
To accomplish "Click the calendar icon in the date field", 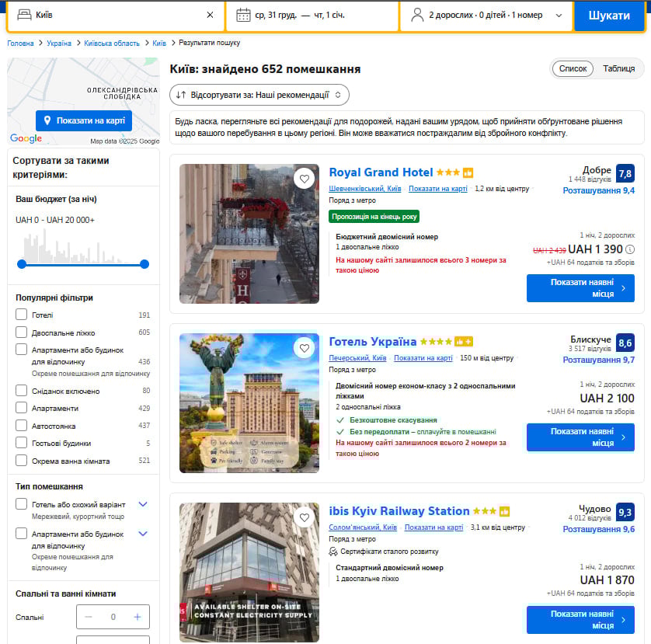I will coord(243,15).
